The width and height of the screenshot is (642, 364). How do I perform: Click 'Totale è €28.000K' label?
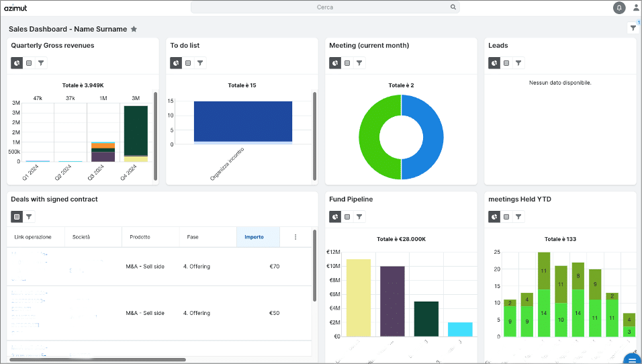(402, 239)
